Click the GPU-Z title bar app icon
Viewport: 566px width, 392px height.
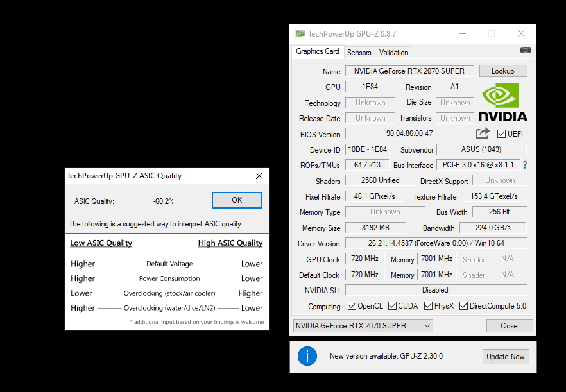pyautogui.click(x=300, y=33)
